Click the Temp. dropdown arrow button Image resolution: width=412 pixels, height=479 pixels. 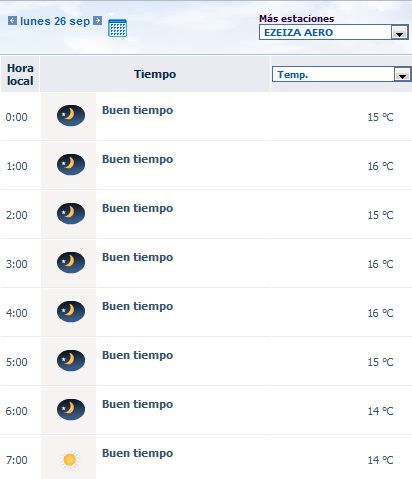(x=402, y=75)
